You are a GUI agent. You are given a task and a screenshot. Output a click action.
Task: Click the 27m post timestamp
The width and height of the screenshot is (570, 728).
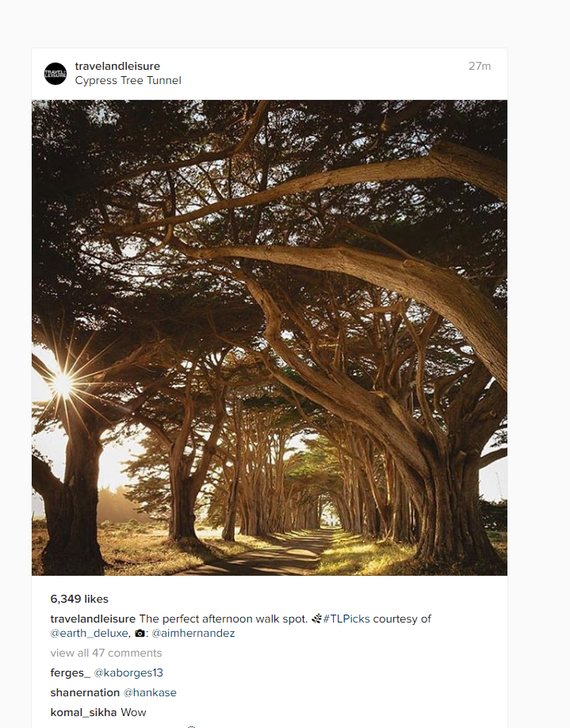click(480, 66)
